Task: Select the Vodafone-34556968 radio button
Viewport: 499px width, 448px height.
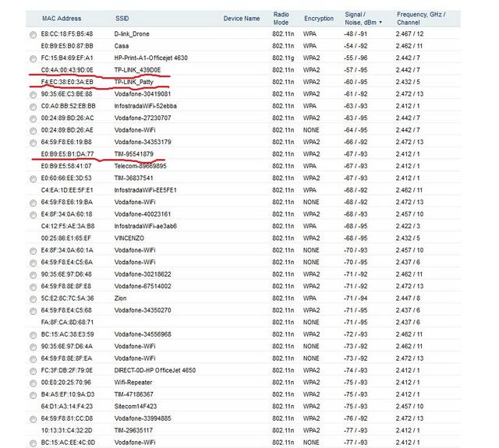Action: click(33, 335)
